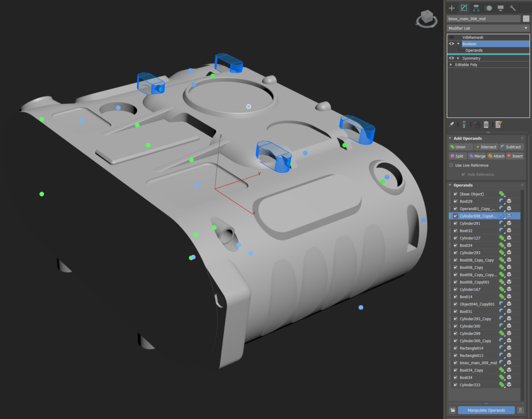Image resolution: width=532 pixels, height=419 pixels.
Task: Click the ViewCube in the viewport
Action: click(426, 18)
